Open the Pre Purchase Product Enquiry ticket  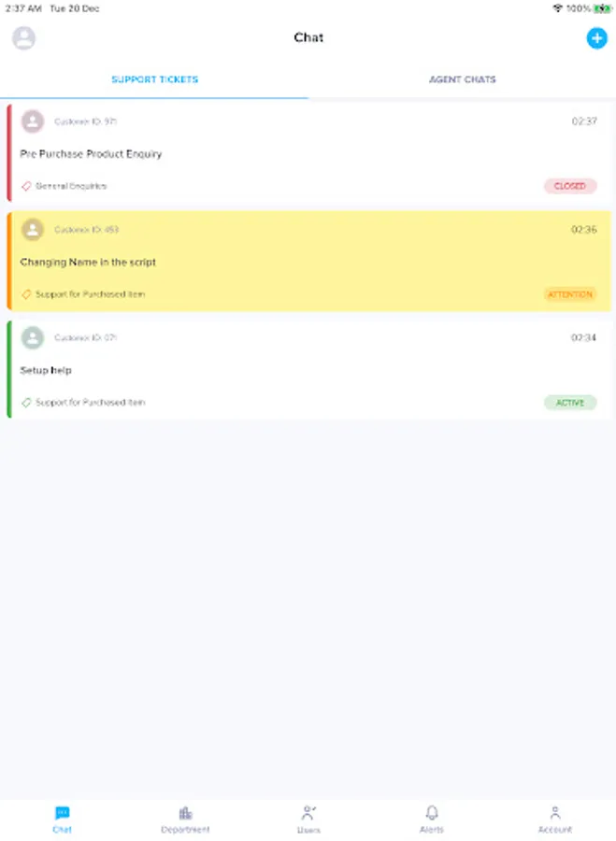point(308,153)
